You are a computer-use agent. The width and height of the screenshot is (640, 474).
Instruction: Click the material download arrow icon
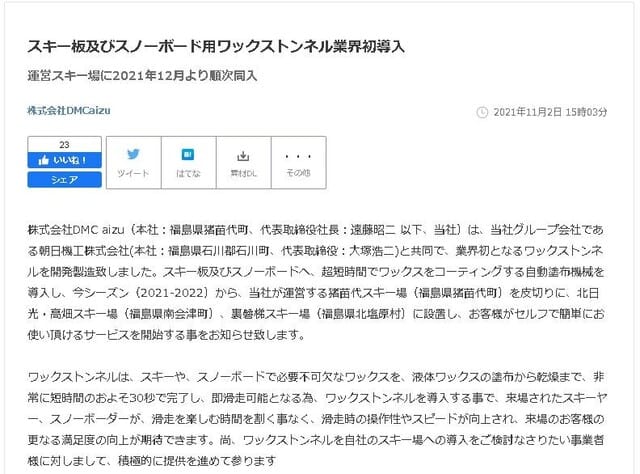(x=242, y=156)
